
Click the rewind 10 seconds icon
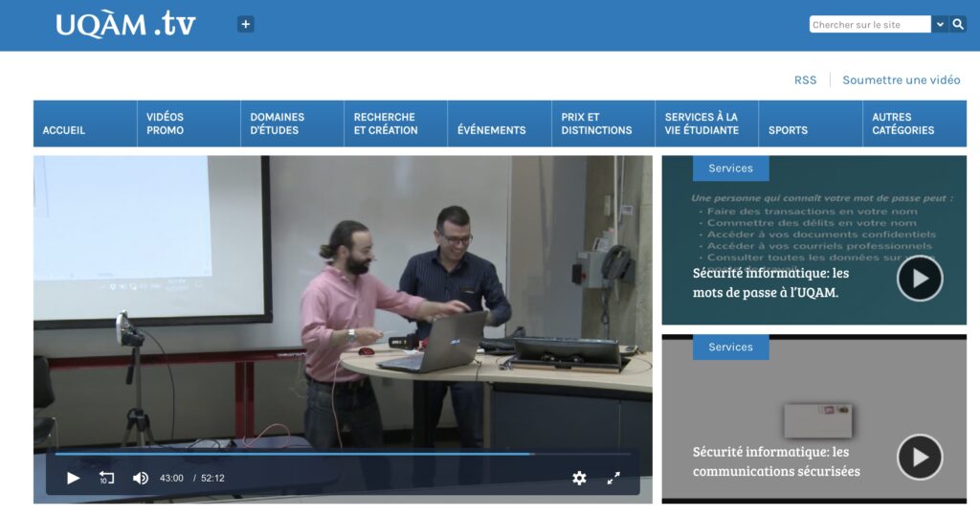click(106, 478)
